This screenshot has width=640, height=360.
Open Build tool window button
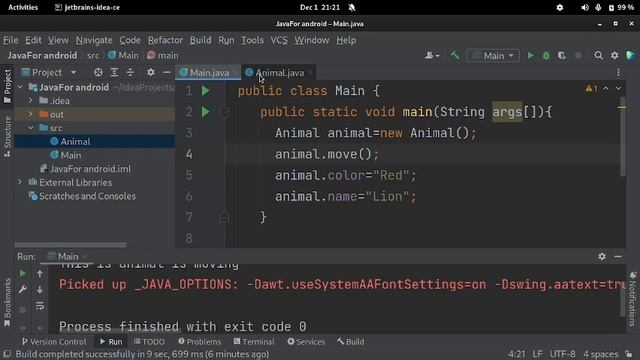(351, 342)
